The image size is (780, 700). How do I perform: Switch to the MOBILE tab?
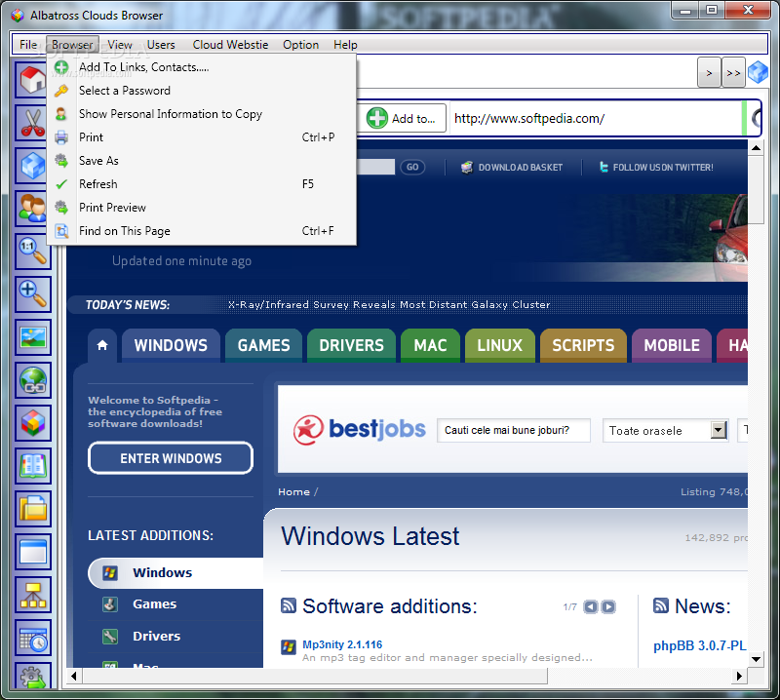[x=672, y=345]
